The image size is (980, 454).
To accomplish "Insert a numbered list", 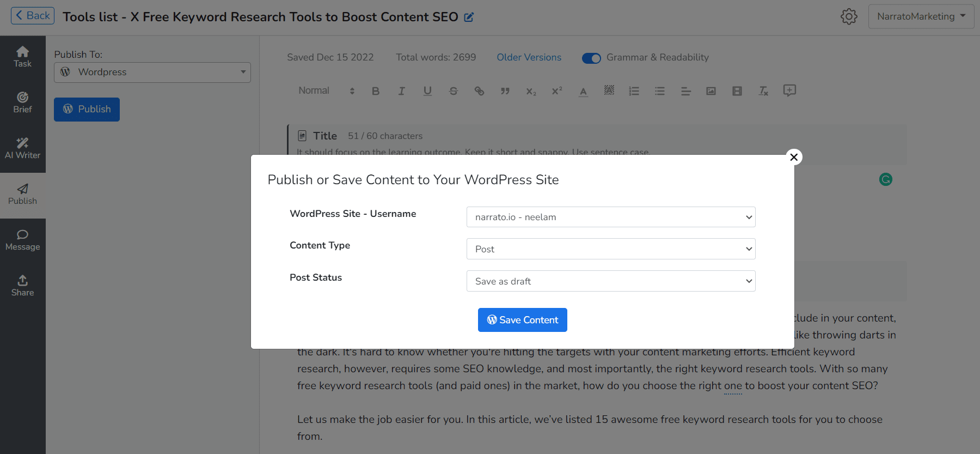I will (x=634, y=91).
